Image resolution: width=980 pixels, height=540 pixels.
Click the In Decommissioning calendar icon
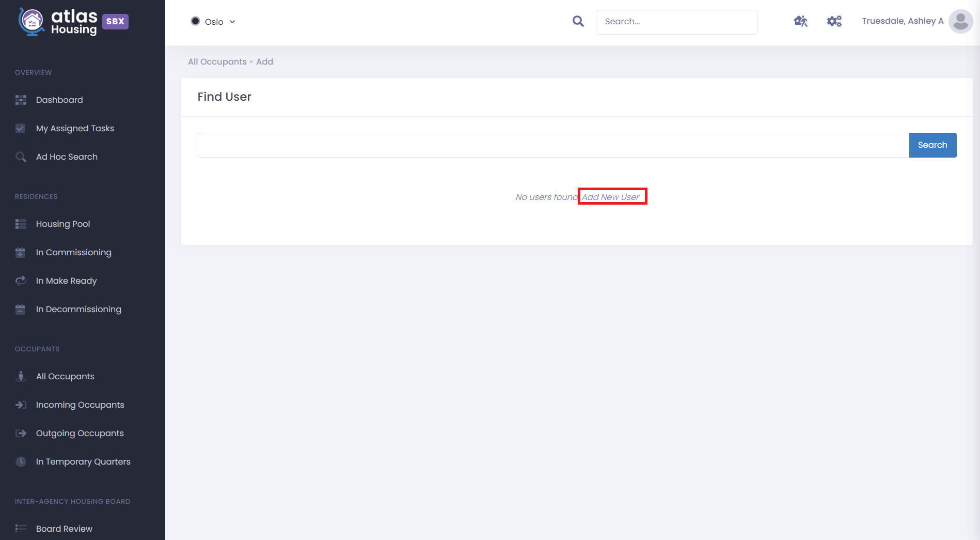(20, 309)
